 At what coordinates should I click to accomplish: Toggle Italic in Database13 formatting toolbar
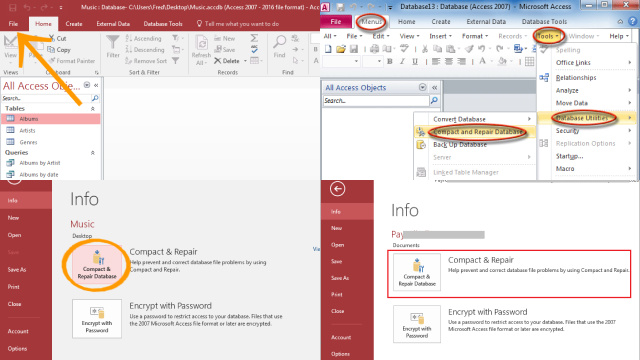(x=402, y=62)
